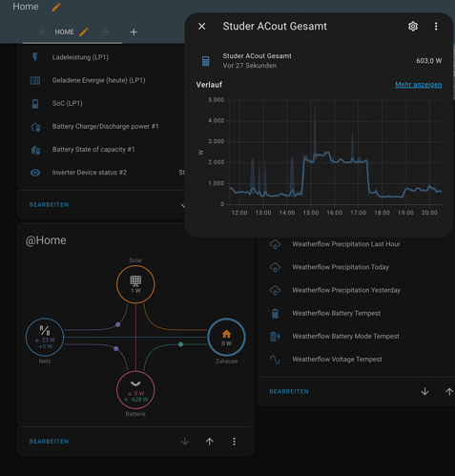Screen dimensions: 455x476
Task: Click BEARBEITEN under the Weatherflow card
Action: point(289,392)
